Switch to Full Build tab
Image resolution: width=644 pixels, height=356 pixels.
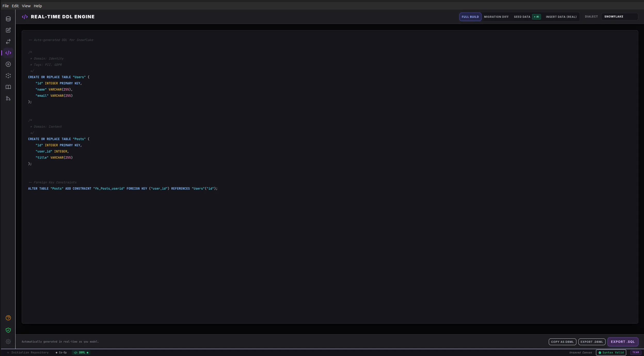point(470,17)
